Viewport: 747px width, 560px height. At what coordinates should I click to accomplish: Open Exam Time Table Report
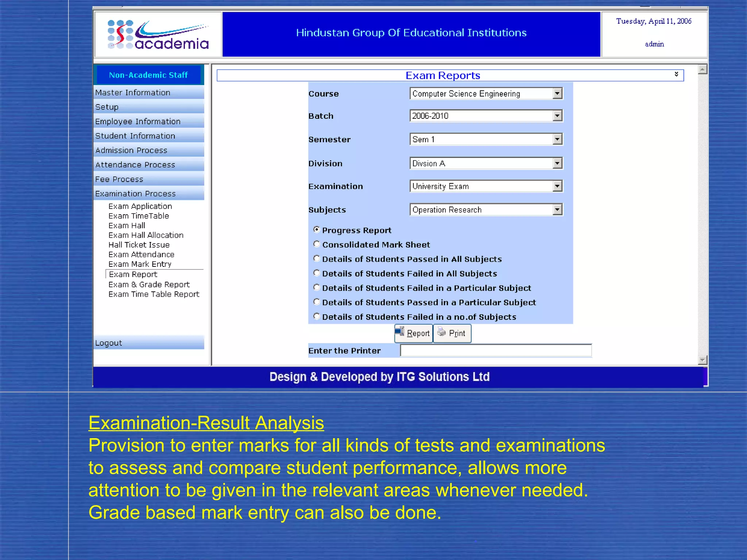154,294
